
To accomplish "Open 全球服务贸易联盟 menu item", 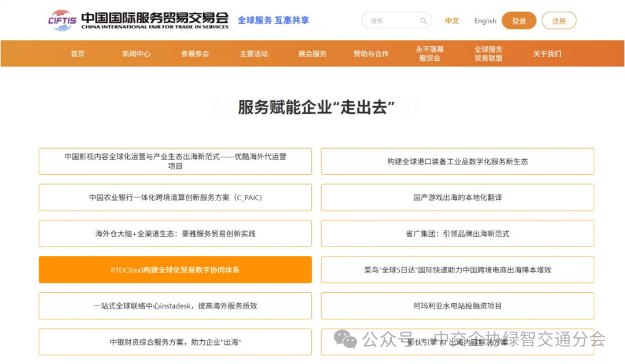I will pos(488,54).
